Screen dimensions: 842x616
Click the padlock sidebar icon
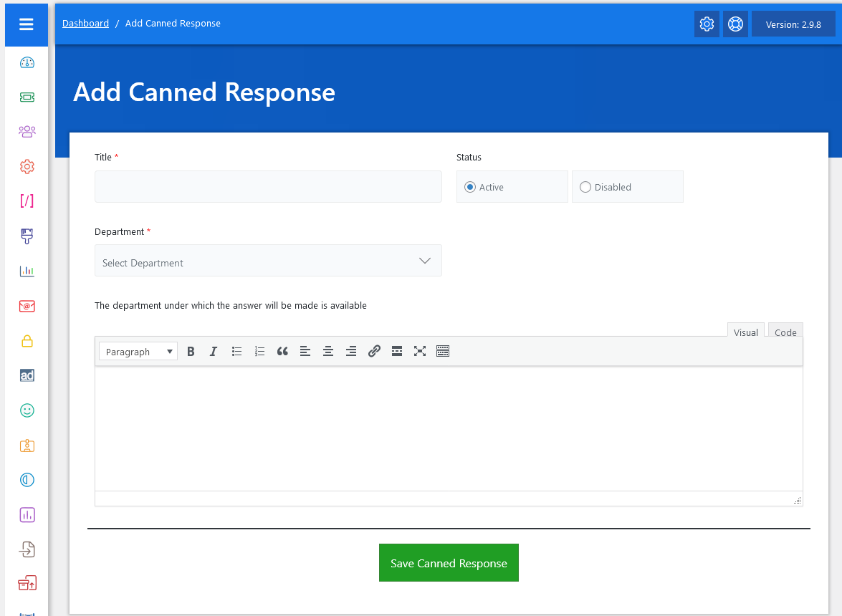click(x=27, y=341)
